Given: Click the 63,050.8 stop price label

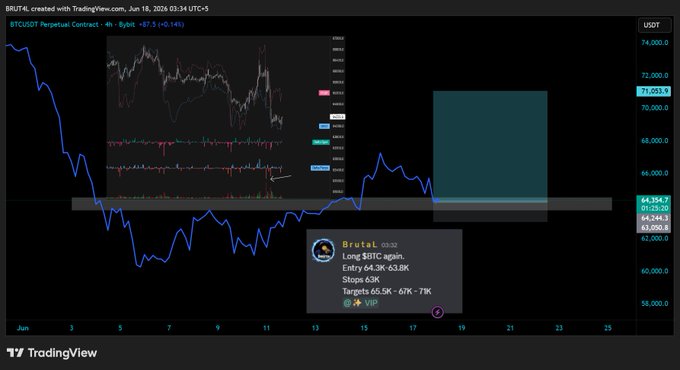Looking at the screenshot, I should click(x=654, y=227).
